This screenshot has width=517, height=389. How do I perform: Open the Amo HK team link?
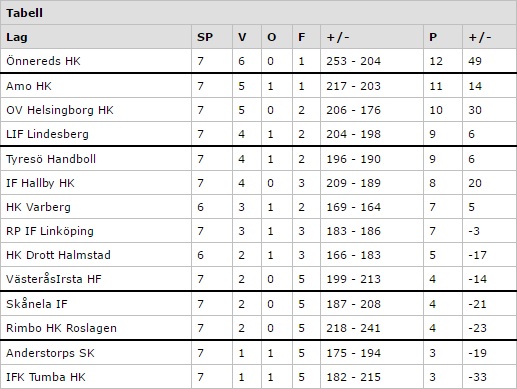(x=29, y=86)
